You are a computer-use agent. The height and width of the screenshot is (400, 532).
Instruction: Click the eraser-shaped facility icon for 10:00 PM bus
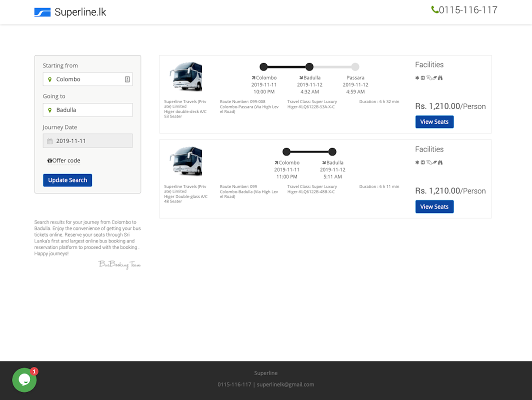[434, 78]
